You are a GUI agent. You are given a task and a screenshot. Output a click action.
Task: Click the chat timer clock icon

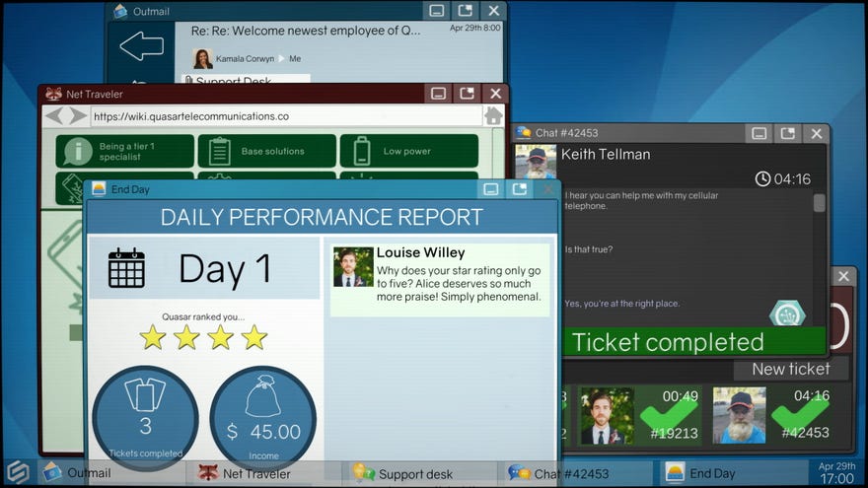pos(762,178)
